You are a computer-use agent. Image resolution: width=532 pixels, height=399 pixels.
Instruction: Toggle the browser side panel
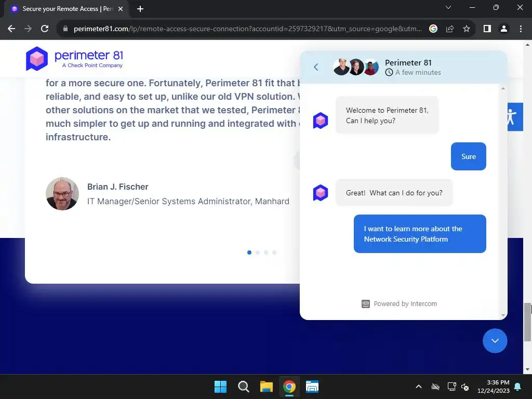(487, 29)
